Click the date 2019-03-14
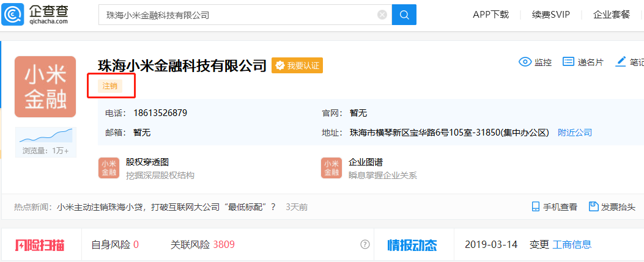The width and height of the screenshot is (644, 262). pyautogui.click(x=491, y=245)
